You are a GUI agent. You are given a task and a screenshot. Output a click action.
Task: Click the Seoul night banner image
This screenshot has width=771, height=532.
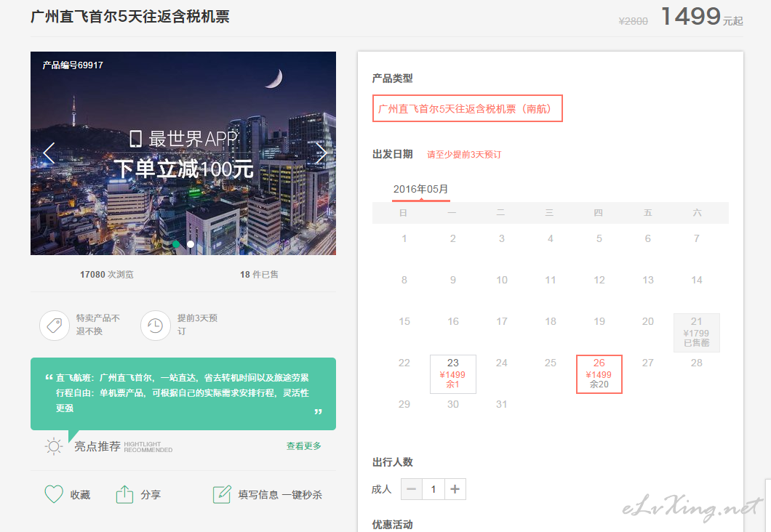(183, 153)
